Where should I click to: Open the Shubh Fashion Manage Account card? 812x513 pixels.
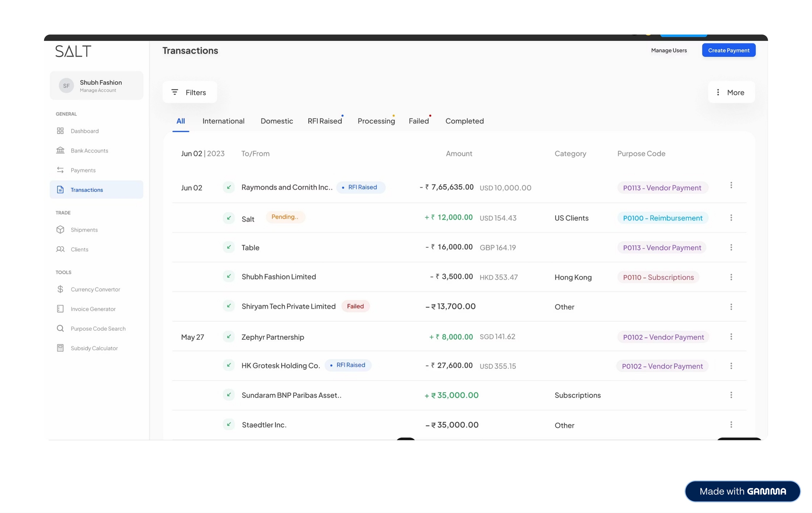pyautogui.click(x=96, y=86)
